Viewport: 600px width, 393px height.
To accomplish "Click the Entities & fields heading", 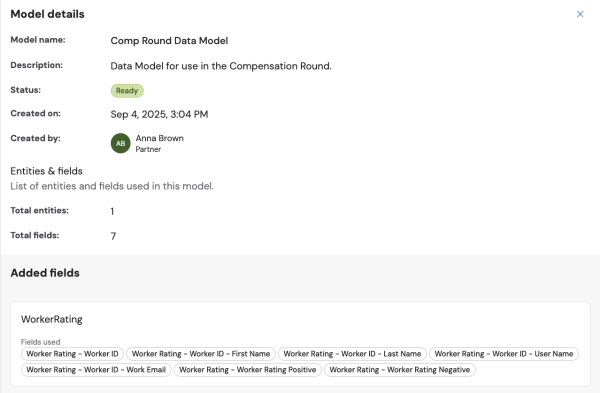I will (x=46, y=171).
